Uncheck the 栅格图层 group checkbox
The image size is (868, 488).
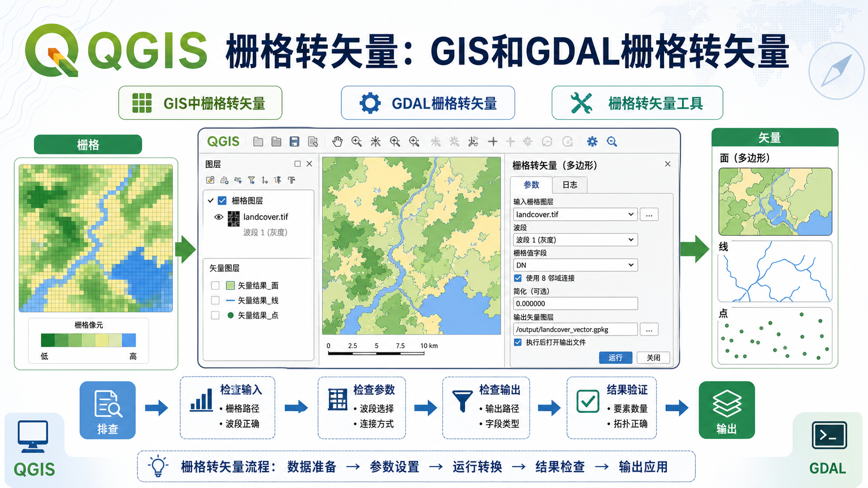tap(222, 201)
